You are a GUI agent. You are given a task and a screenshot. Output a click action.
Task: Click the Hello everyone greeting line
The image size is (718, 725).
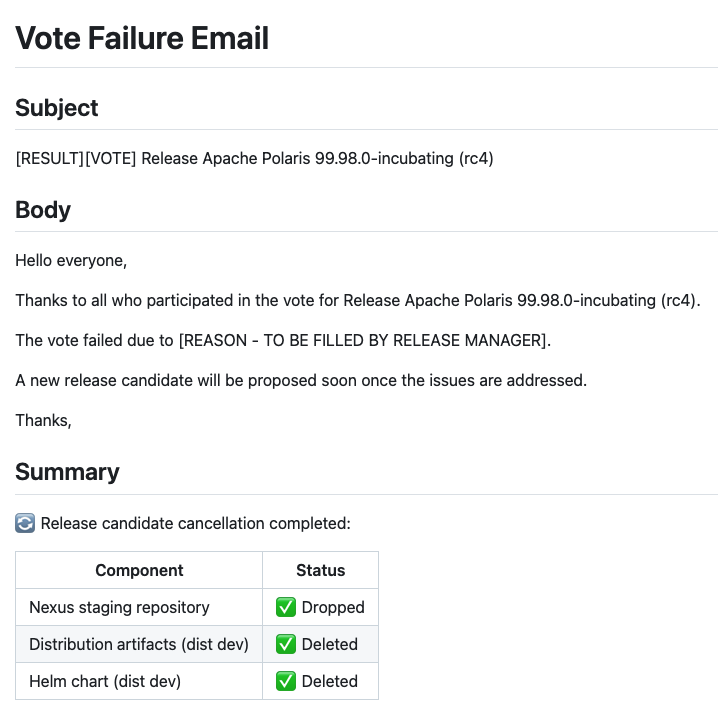[x=71, y=261]
